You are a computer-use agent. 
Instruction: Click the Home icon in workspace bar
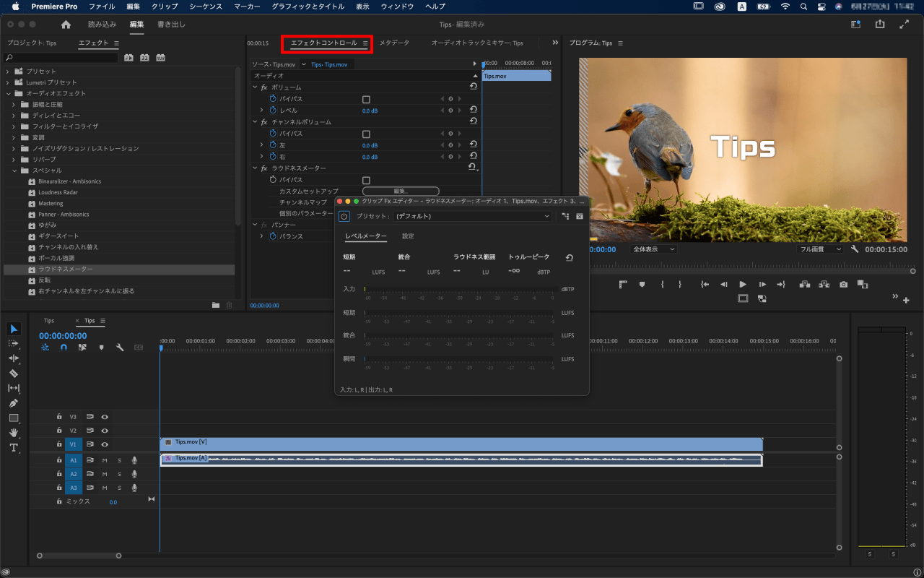(x=66, y=24)
